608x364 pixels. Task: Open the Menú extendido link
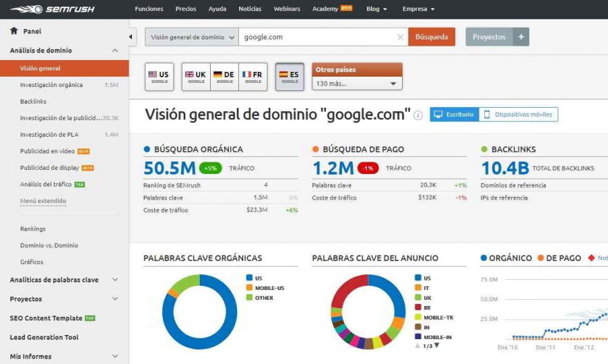pyautogui.click(x=43, y=201)
